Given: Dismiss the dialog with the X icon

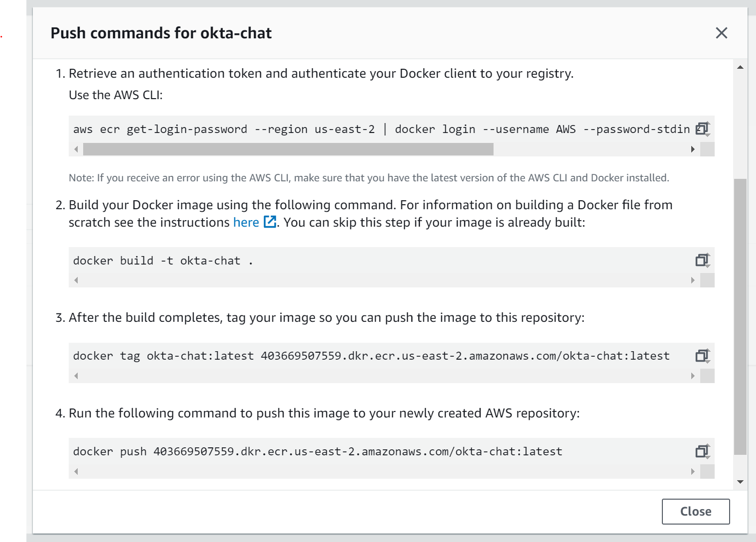Looking at the screenshot, I should coord(721,33).
